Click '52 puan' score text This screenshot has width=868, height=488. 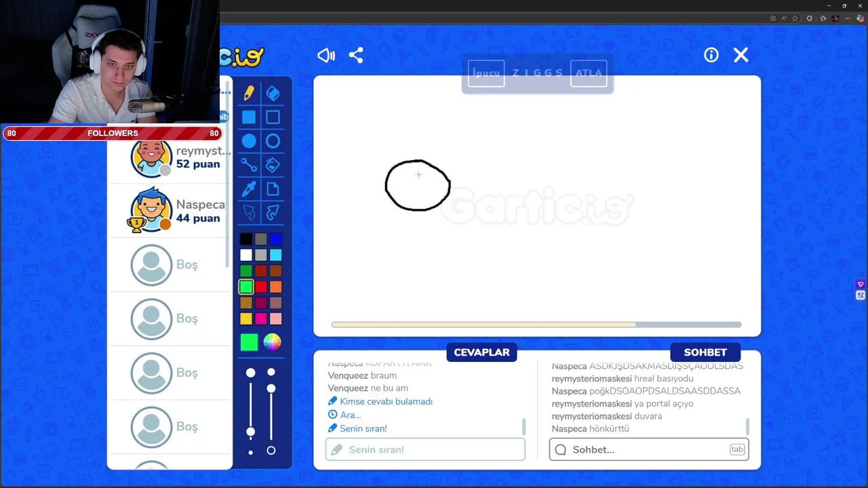coord(198,164)
